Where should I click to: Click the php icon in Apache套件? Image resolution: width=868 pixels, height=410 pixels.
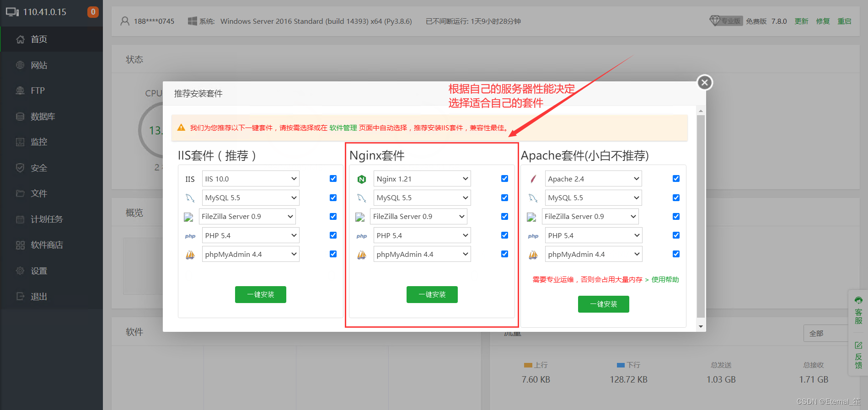533,236
